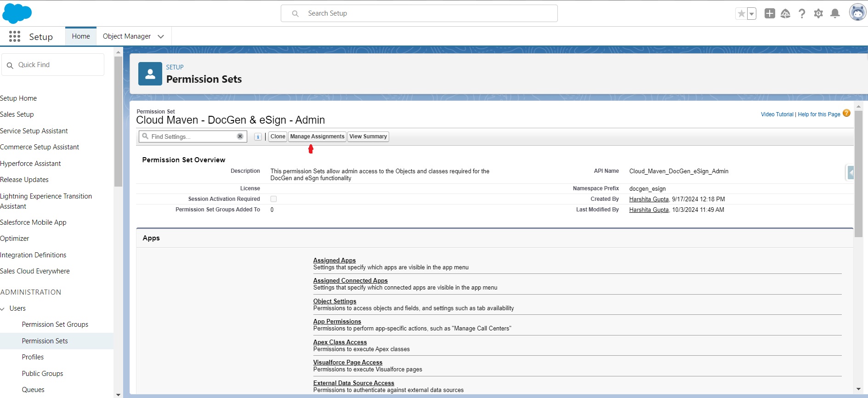Open the App Launcher grid icon
The image size is (868, 398).
click(15, 37)
